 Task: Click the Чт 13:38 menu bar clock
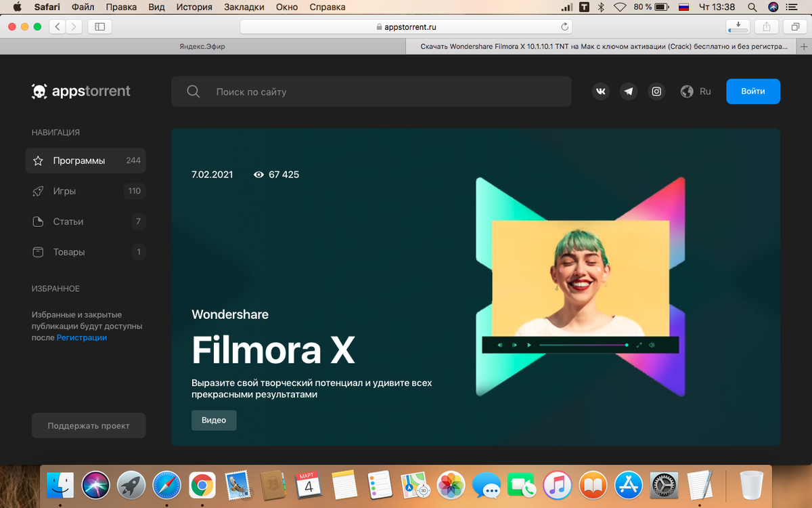tap(717, 7)
